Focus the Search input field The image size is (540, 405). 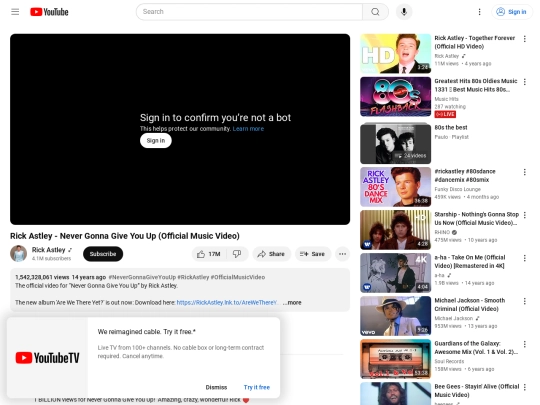[249, 12]
